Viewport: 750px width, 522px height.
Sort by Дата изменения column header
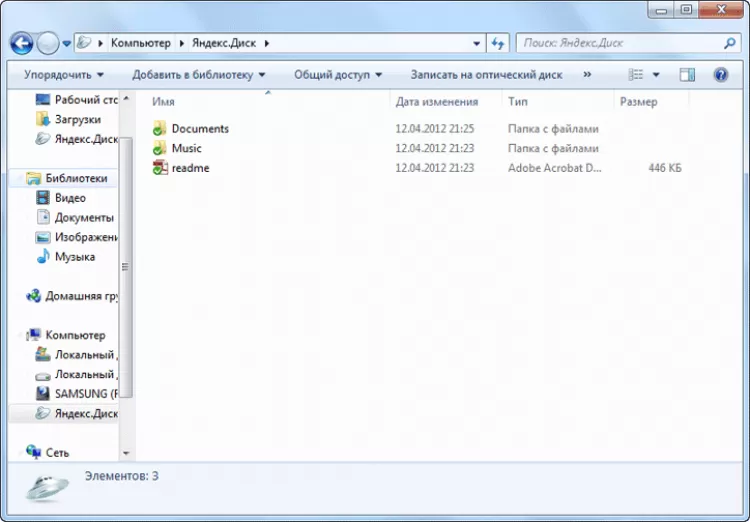click(x=437, y=101)
